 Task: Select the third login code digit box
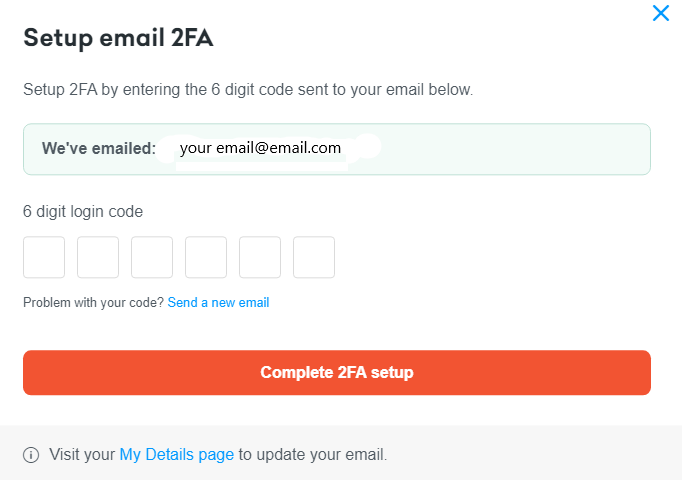tap(152, 257)
